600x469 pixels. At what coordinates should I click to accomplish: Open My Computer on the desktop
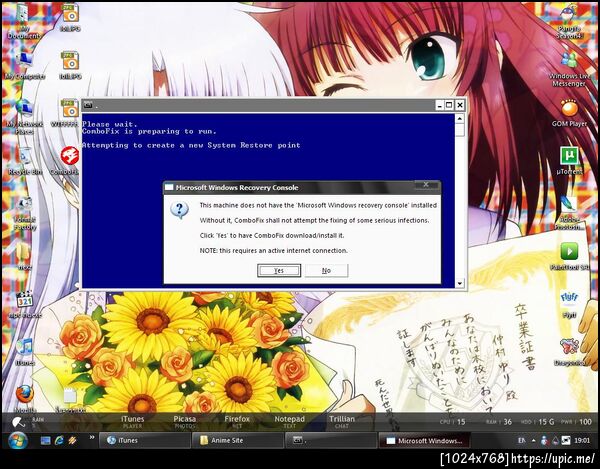pyautogui.click(x=24, y=66)
